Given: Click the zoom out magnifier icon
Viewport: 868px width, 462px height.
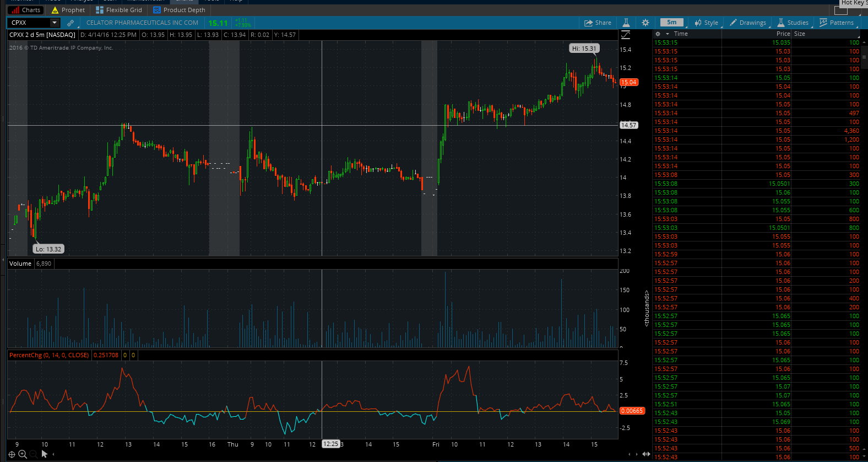Looking at the screenshot, I should tap(34, 454).
